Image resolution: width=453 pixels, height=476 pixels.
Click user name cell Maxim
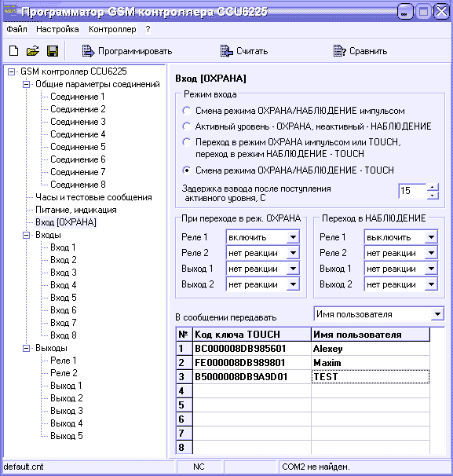(x=371, y=363)
